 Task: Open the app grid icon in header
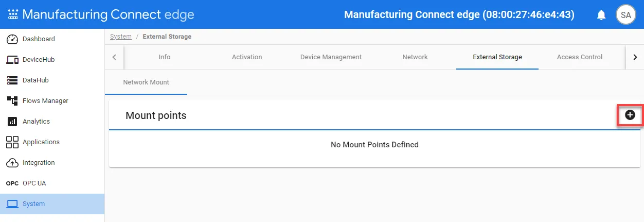13,14
